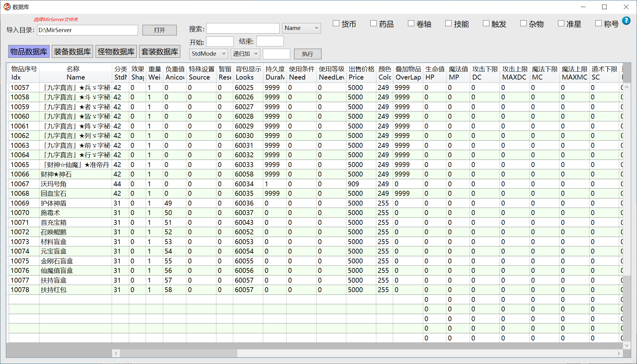This screenshot has height=364, width=637.
Task: Open the 怪物数据库 tab
Action: 116,51
